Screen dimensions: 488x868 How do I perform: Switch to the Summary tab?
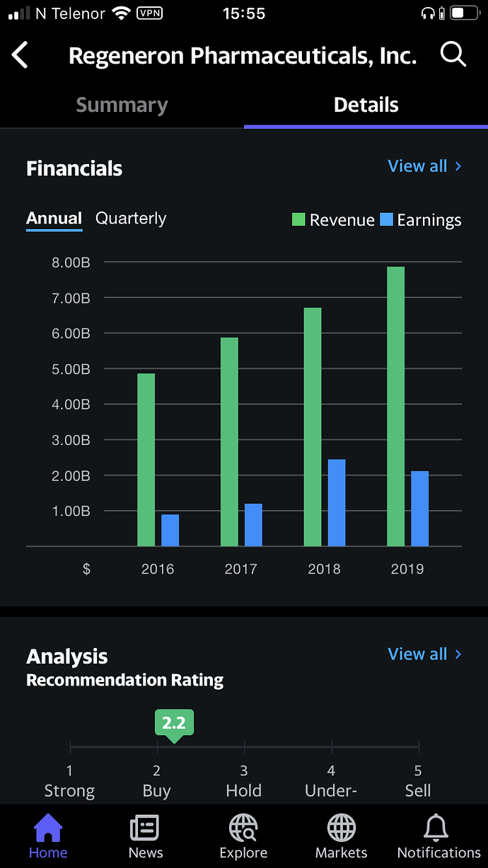122,105
